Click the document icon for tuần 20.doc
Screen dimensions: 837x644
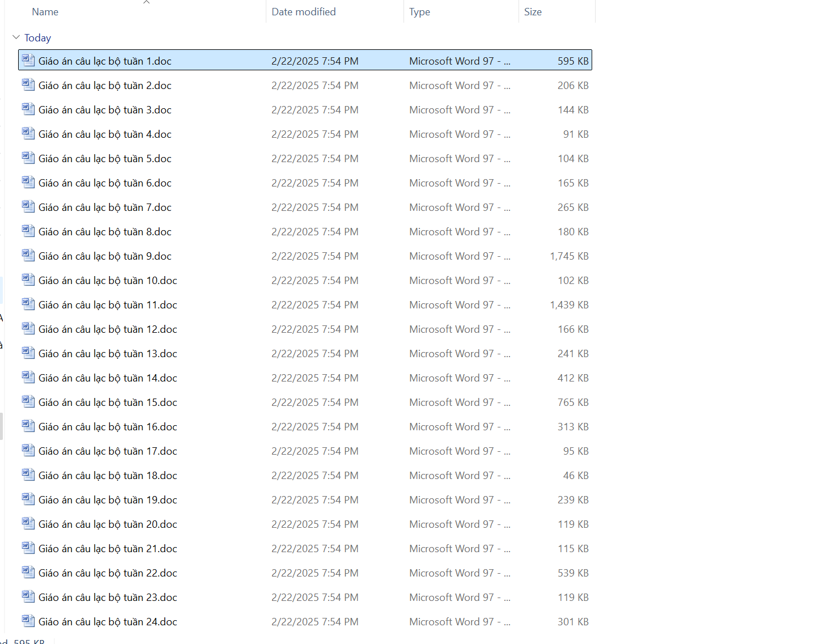[x=28, y=523]
